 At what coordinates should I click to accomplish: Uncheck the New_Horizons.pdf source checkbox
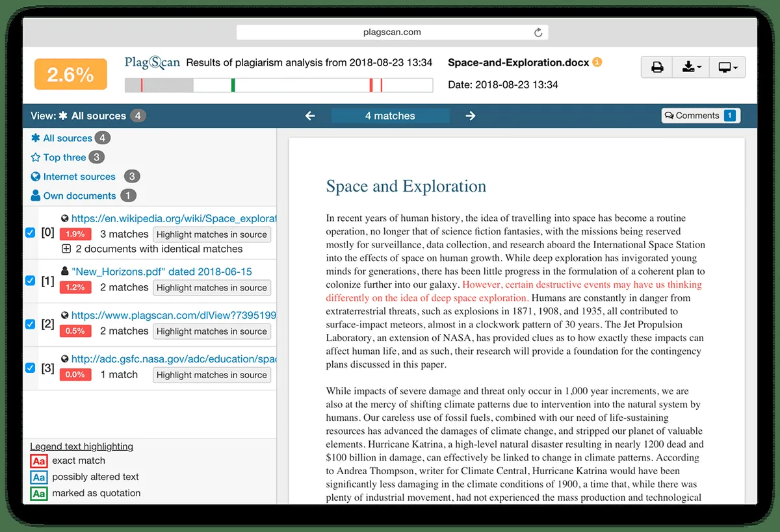point(30,281)
